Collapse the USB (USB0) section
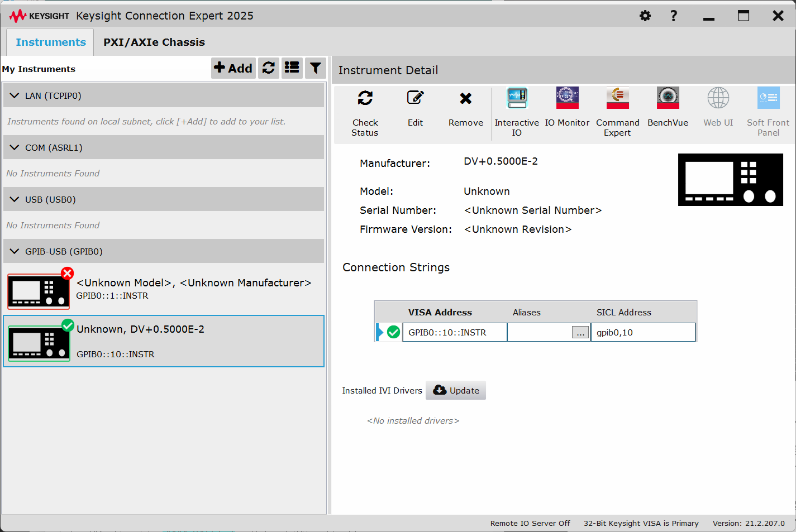The image size is (796, 532). click(x=15, y=199)
